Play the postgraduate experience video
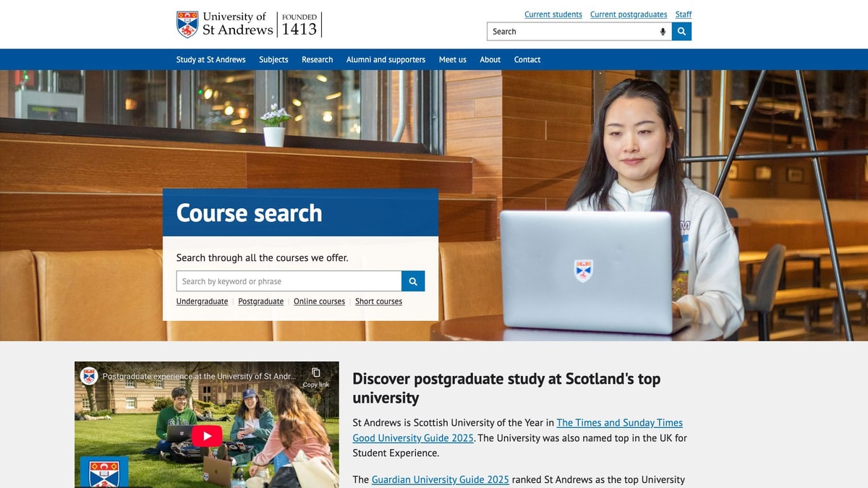 [206, 435]
